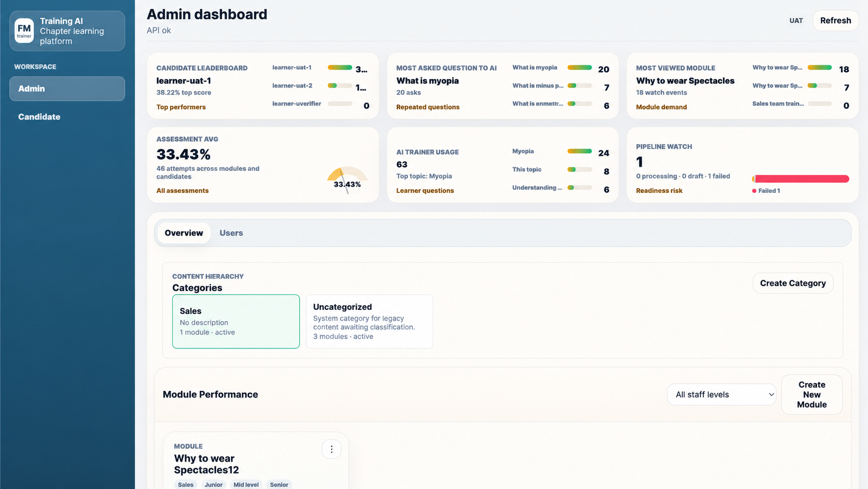Click What is myopia ask-count bar
Screen dimensions: 868x489
click(580, 68)
